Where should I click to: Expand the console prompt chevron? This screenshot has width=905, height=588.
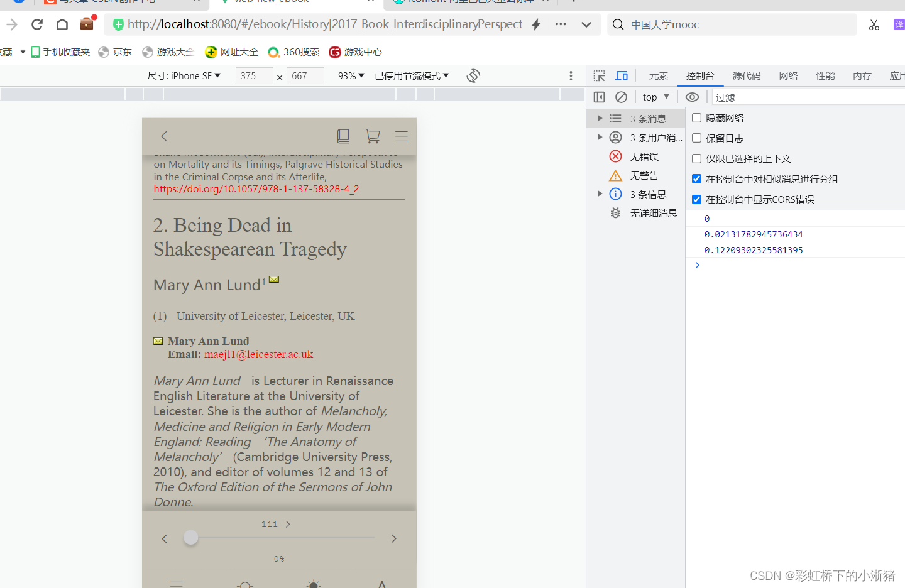(697, 265)
